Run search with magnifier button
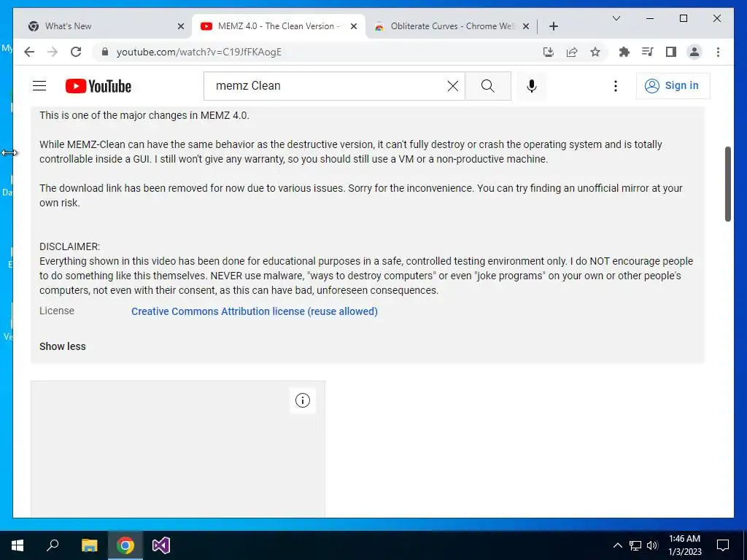Viewport: 747px width, 560px height. [488, 86]
